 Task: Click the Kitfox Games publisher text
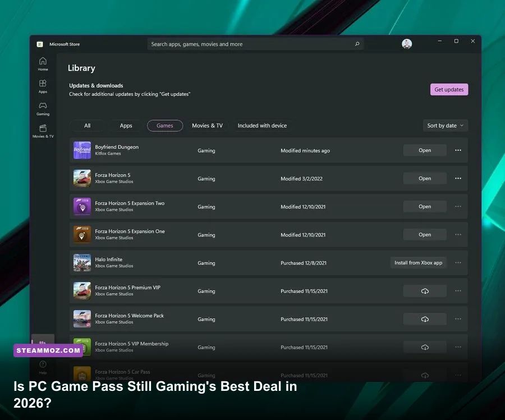tap(108, 154)
